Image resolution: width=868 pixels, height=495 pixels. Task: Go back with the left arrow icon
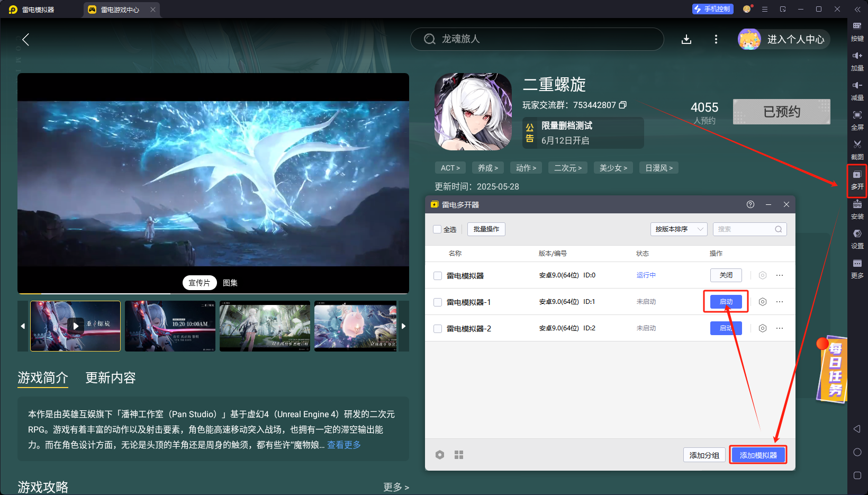25,39
